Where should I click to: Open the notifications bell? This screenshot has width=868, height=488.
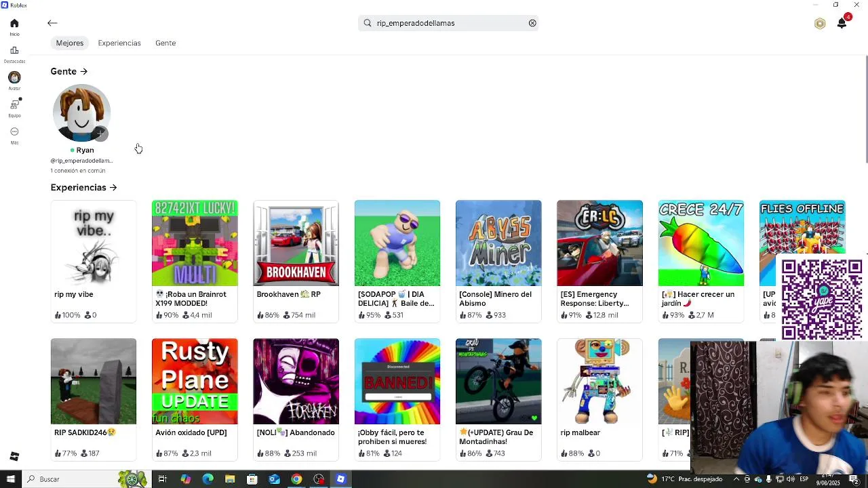pos(842,24)
